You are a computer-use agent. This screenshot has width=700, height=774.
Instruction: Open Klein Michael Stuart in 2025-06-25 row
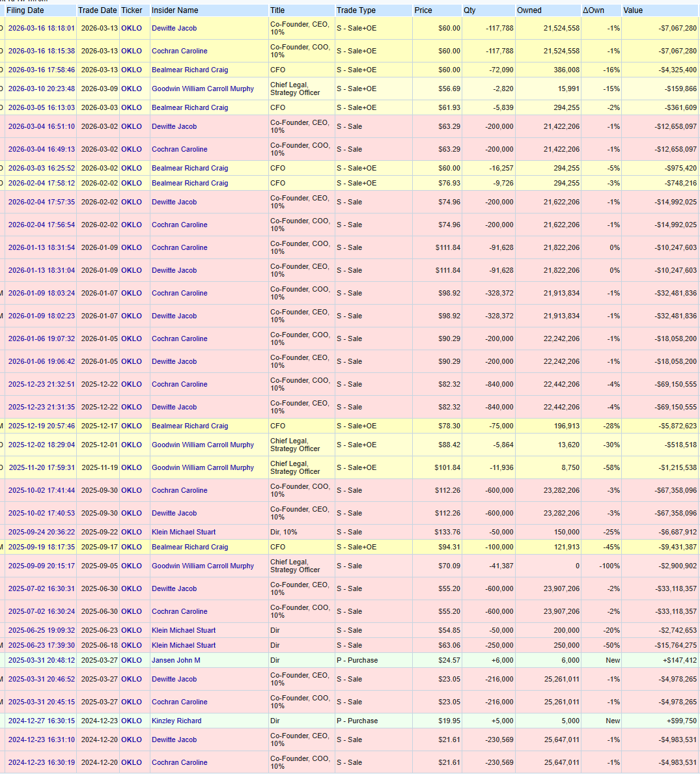click(184, 630)
